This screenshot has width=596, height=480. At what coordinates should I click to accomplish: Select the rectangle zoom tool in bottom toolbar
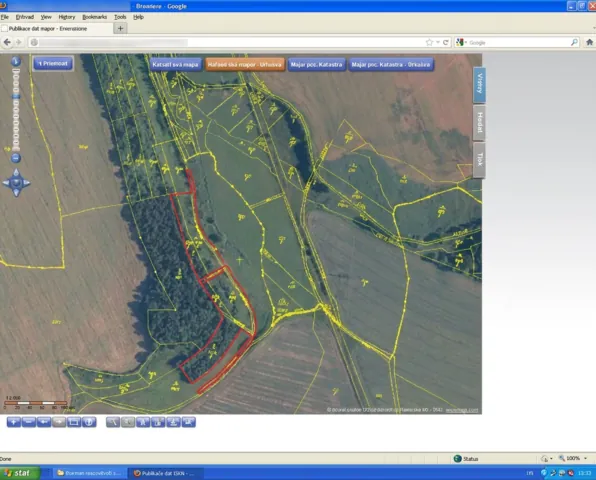(74, 422)
